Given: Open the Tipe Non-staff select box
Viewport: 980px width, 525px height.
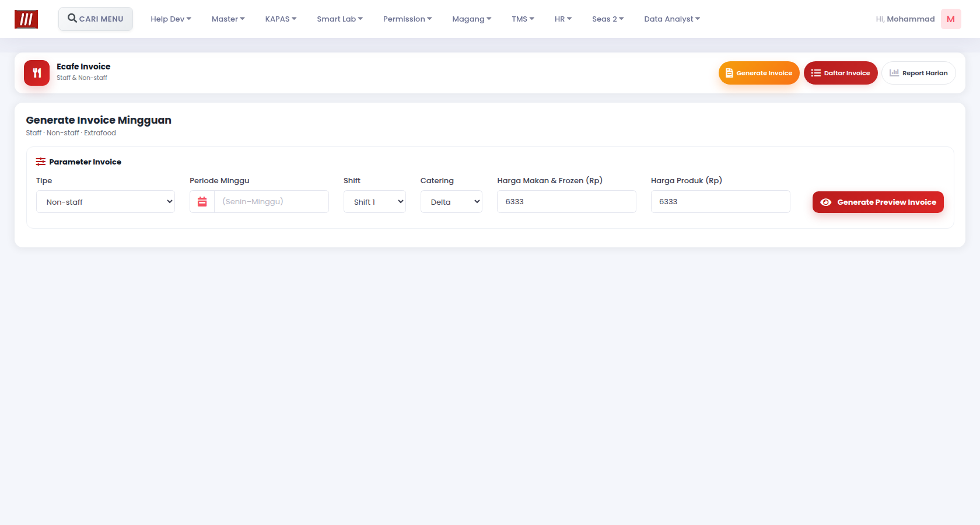Looking at the screenshot, I should [106, 202].
